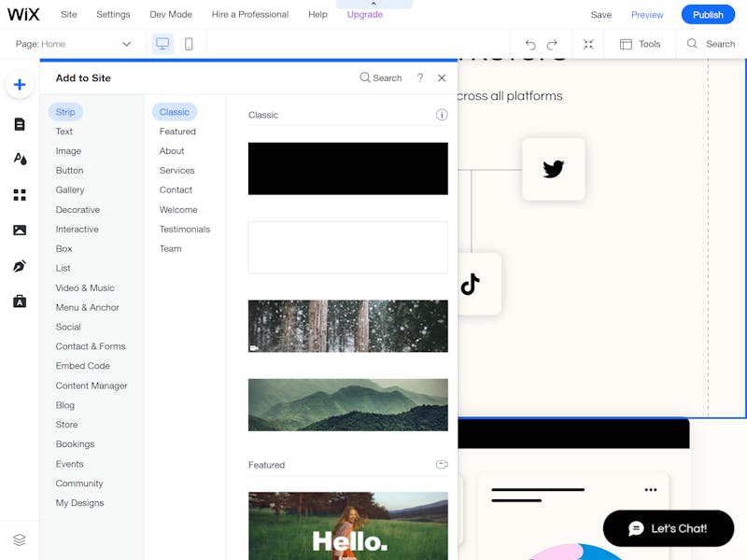Viewport: 747px width, 560px height.
Task: Switch to mobile editor view
Action: tap(189, 44)
